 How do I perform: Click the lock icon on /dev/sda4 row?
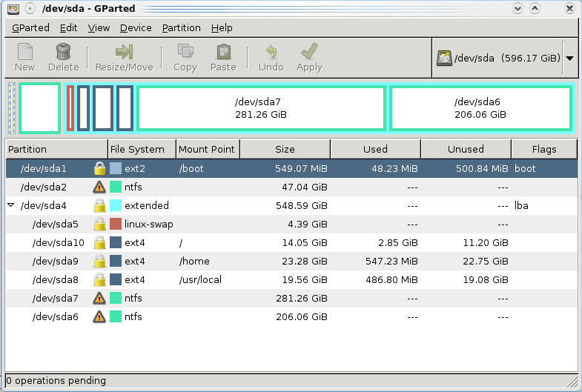(x=99, y=205)
